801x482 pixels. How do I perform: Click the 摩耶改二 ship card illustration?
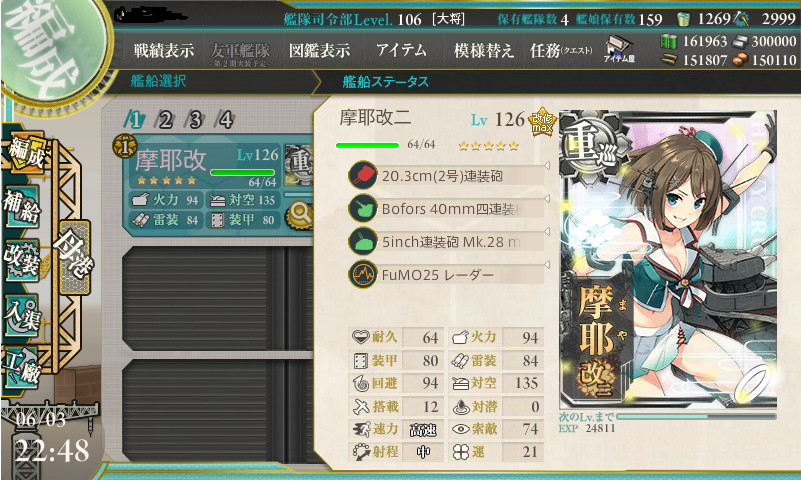tap(668, 259)
